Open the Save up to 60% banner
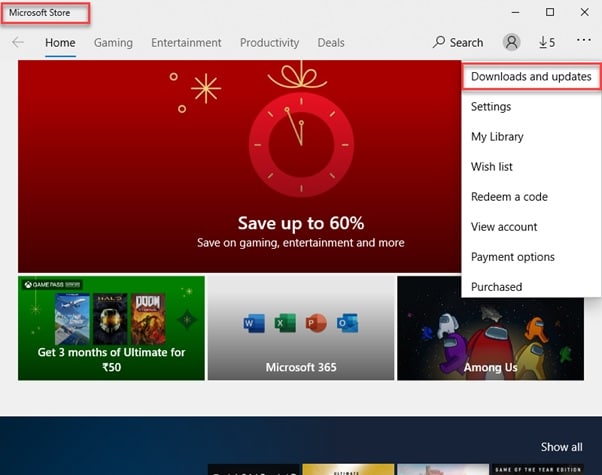 (240, 166)
